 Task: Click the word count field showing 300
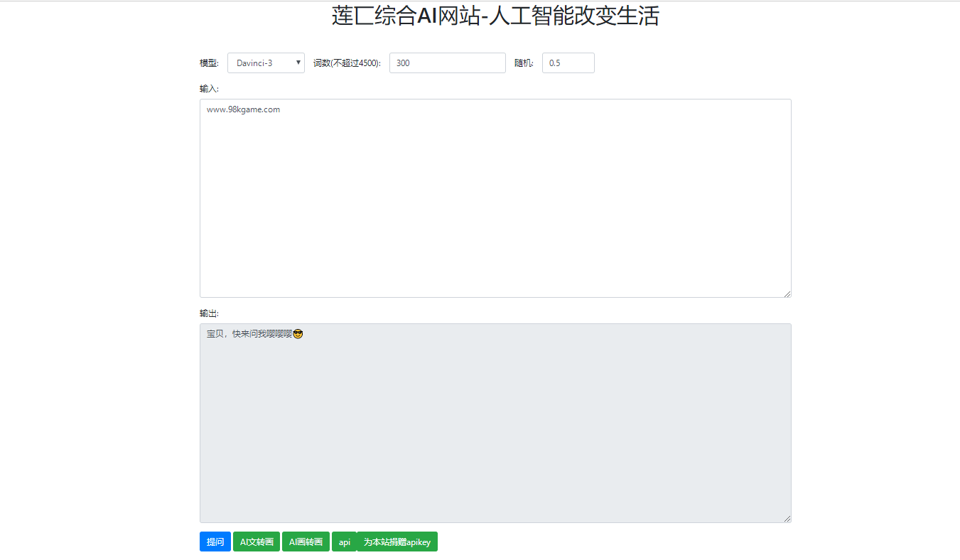447,63
